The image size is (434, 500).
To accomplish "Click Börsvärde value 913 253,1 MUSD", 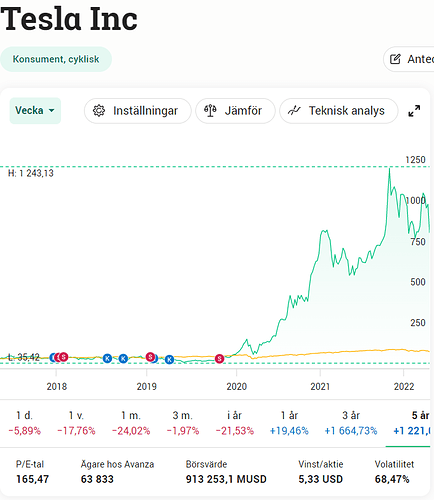I will (x=226, y=479).
